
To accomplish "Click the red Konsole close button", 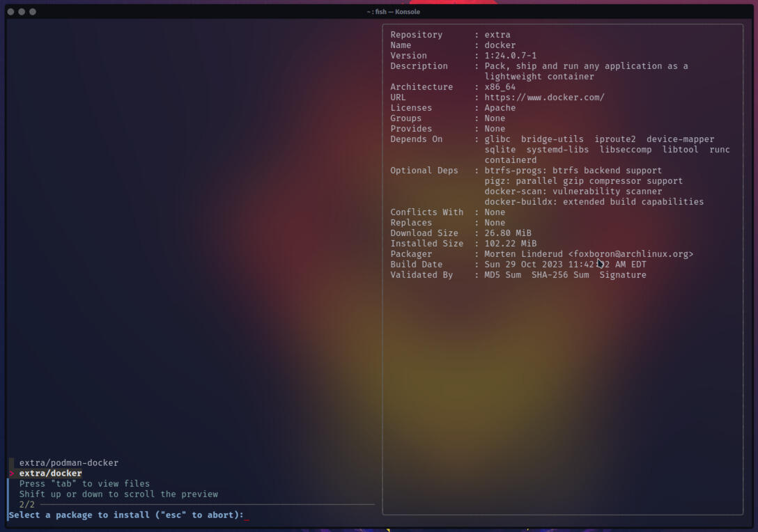I will point(10,12).
